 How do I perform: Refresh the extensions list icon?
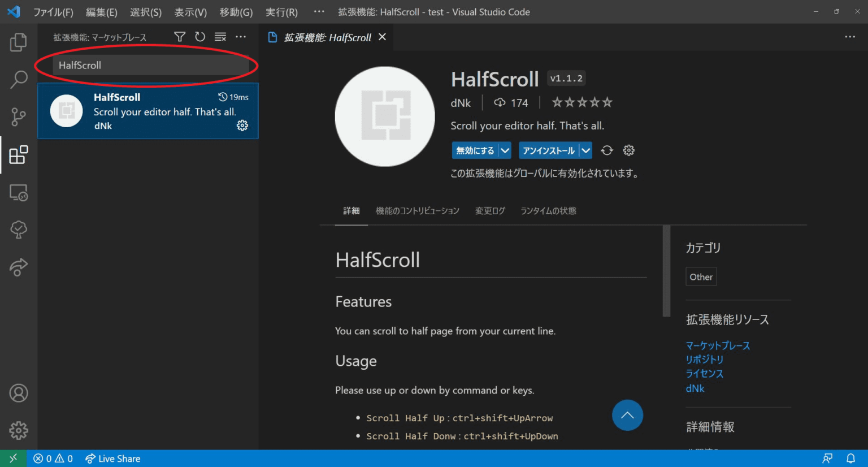click(x=199, y=36)
